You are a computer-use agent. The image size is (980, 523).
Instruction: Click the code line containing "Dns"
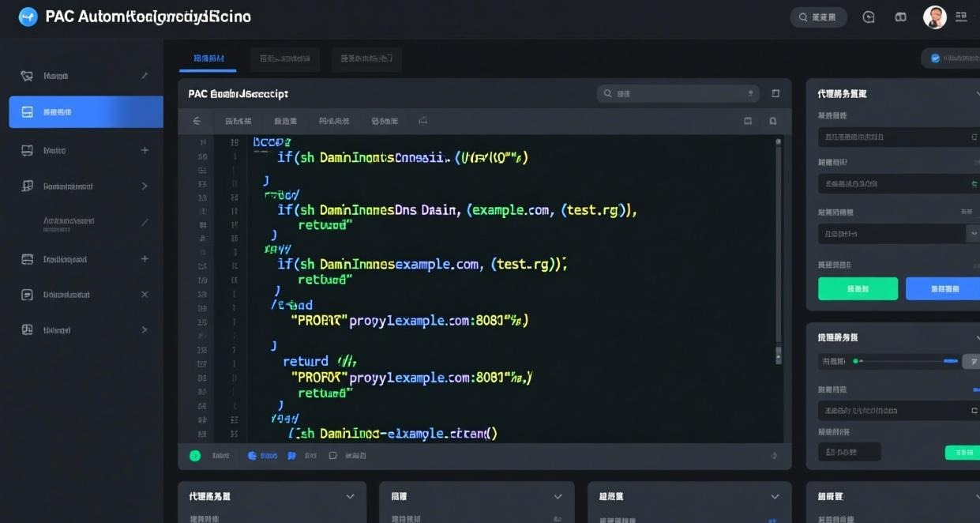tap(456, 210)
